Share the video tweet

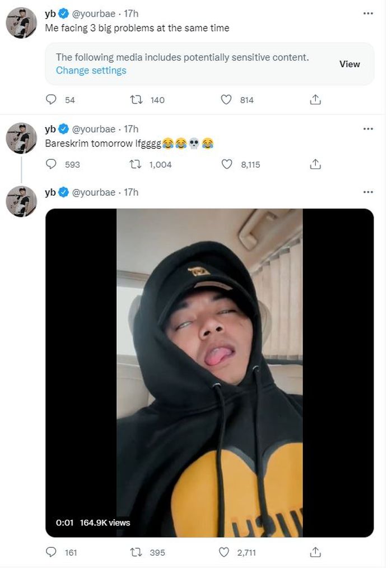(x=315, y=552)
